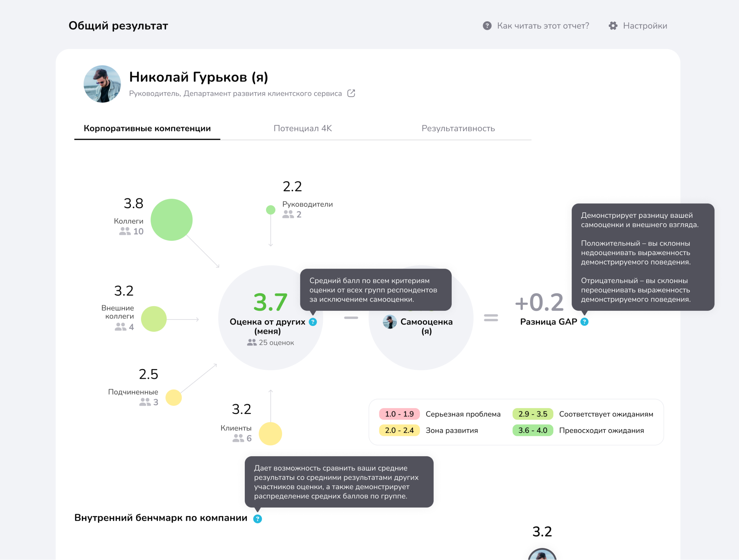Click the help icon next to 'Разница GAP'
The image size is (739, 560).
(584, 322)
